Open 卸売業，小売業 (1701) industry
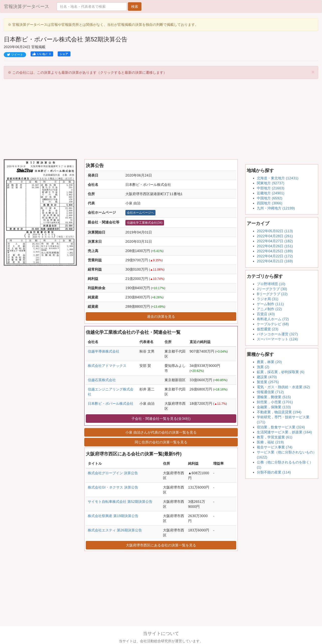 (x=275, y=402)
